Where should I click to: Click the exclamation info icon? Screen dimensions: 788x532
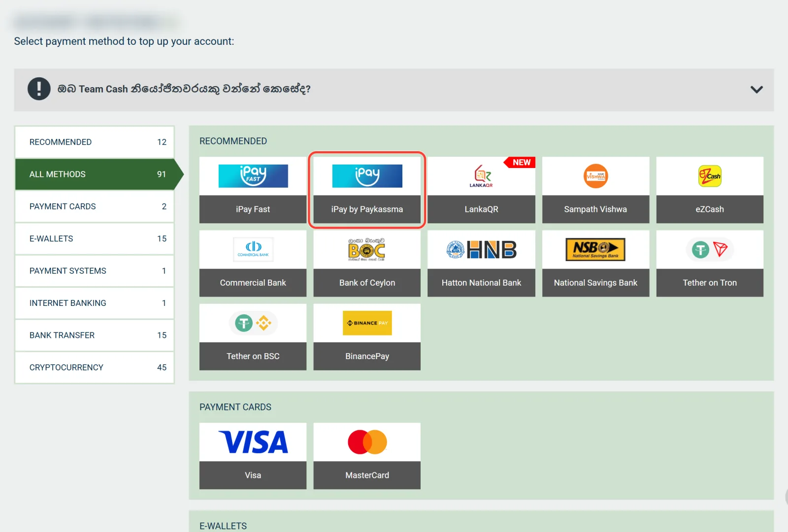pyautogui.click(x=39, y=89)
